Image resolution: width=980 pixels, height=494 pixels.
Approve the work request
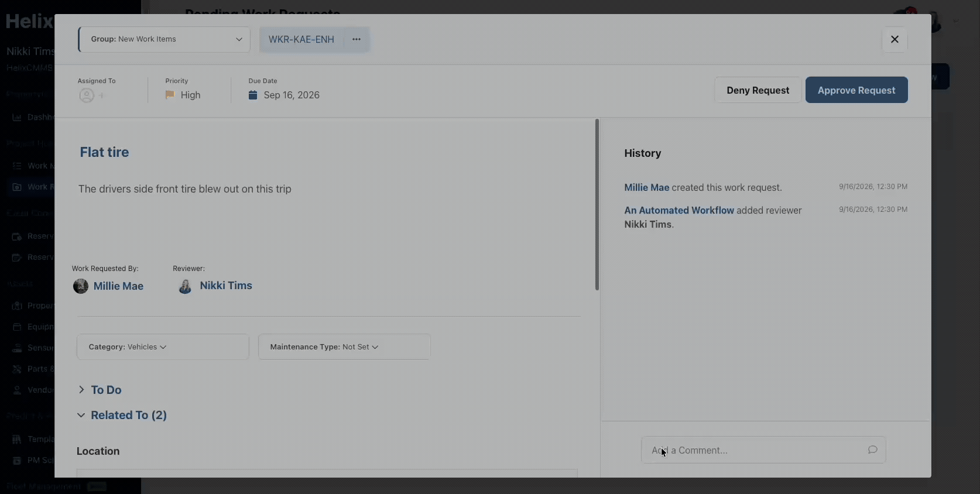click(x=856, y=90)
